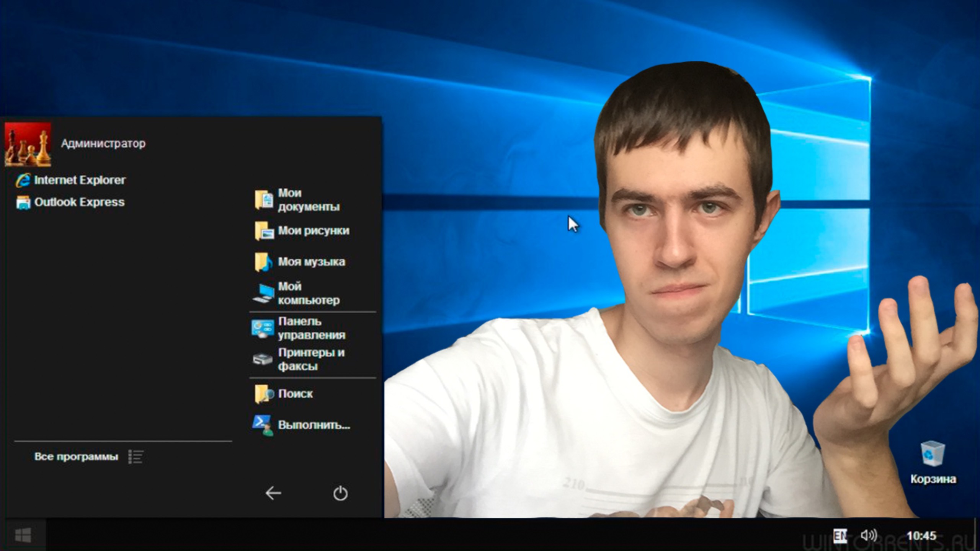Click the list icon next to Все программы
Screen dimensions: 980x551
pos(137,456)
